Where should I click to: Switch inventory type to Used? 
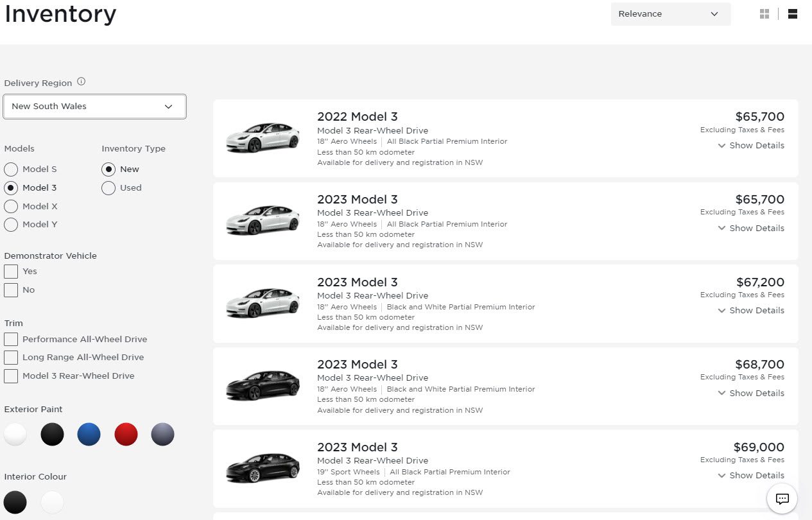click(108, 188)
